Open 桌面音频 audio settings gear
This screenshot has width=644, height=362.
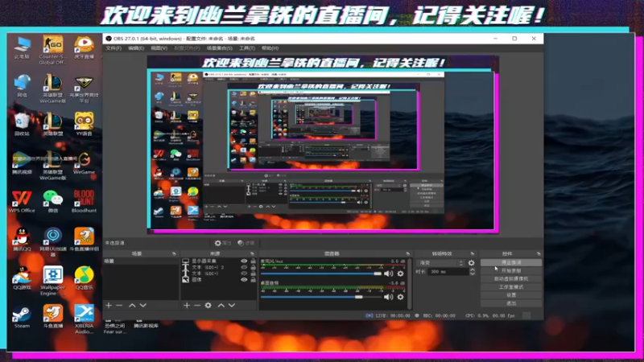[400, 297]
